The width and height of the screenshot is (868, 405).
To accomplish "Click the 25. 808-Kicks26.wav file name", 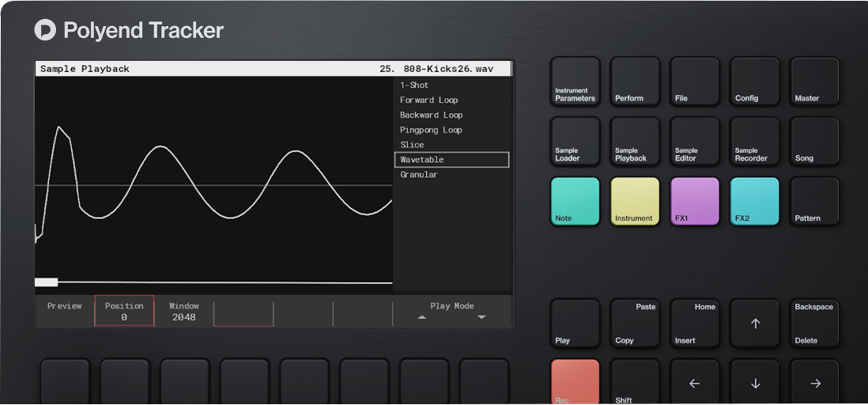I will tap(436, 70).
